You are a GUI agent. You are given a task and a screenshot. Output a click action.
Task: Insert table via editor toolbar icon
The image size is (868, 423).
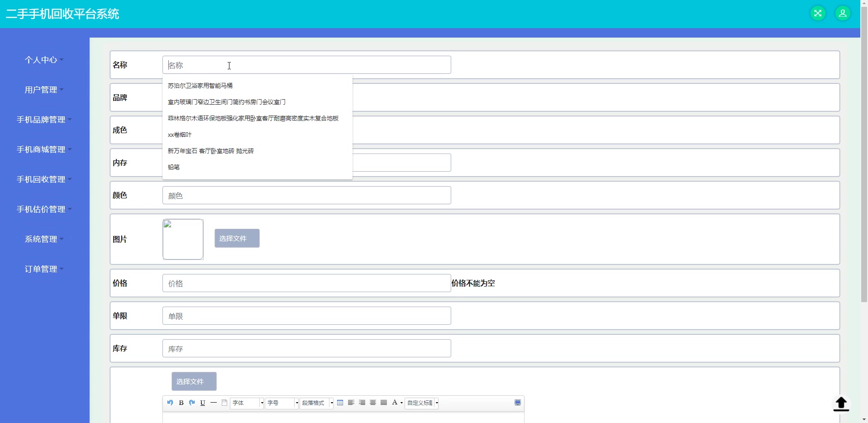pyautogui.click(x=340, y=403)
